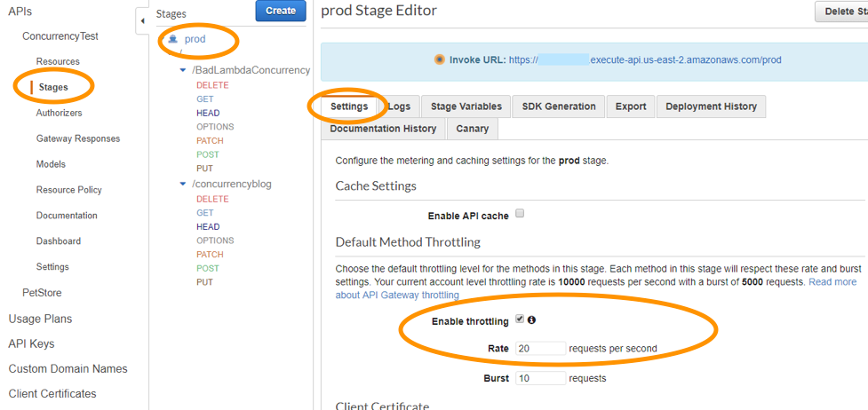Click the Create stage button
The height and width of the screenshot is (410, 868).
coord(281,11)
